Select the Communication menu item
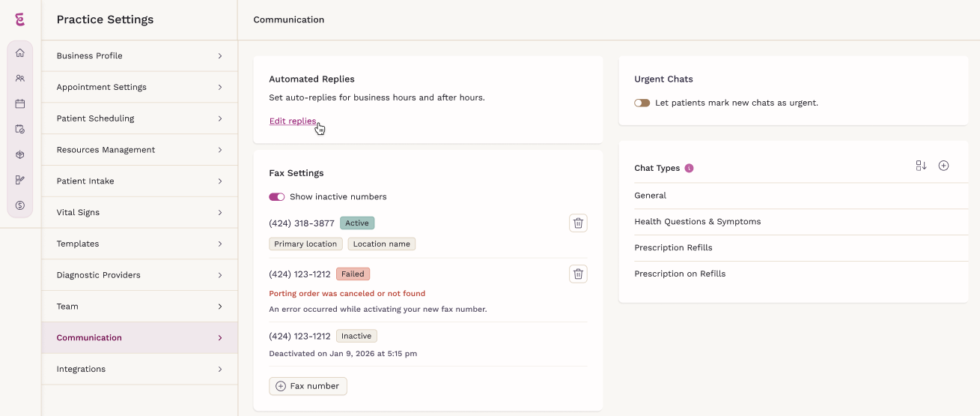The height and width of the screenshot is (416, 980). (140, 338)
